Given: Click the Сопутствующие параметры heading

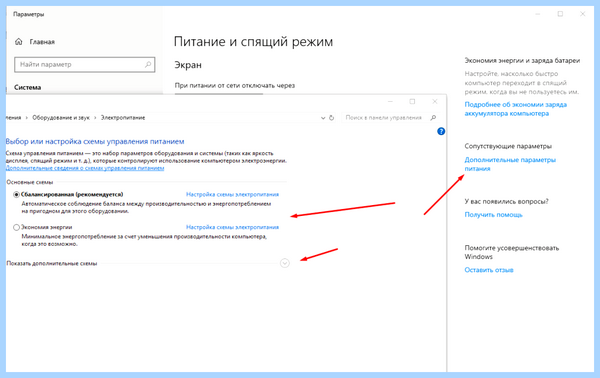Looking at the screenshot, I should [x=508, y=146].
